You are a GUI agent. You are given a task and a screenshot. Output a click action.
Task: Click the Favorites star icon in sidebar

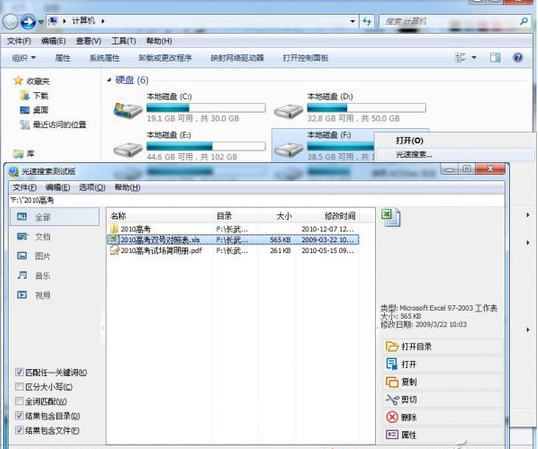pyautogui.click(x=18, y=81)
